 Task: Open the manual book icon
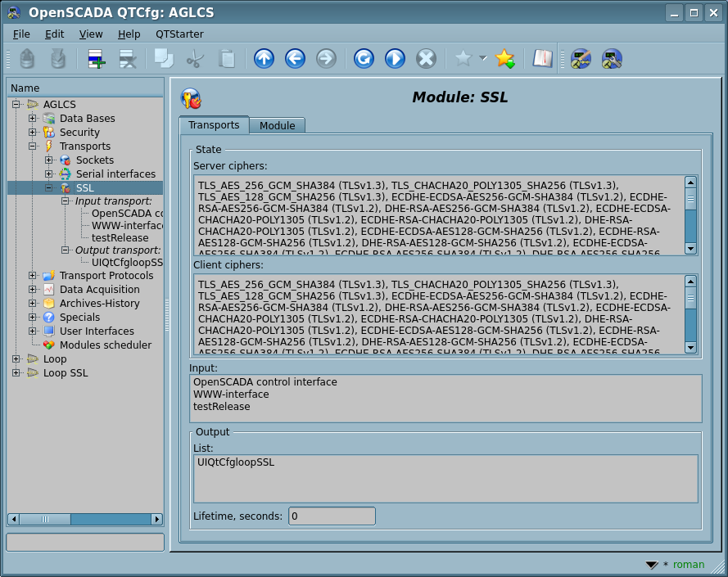[x=542, y=58]
